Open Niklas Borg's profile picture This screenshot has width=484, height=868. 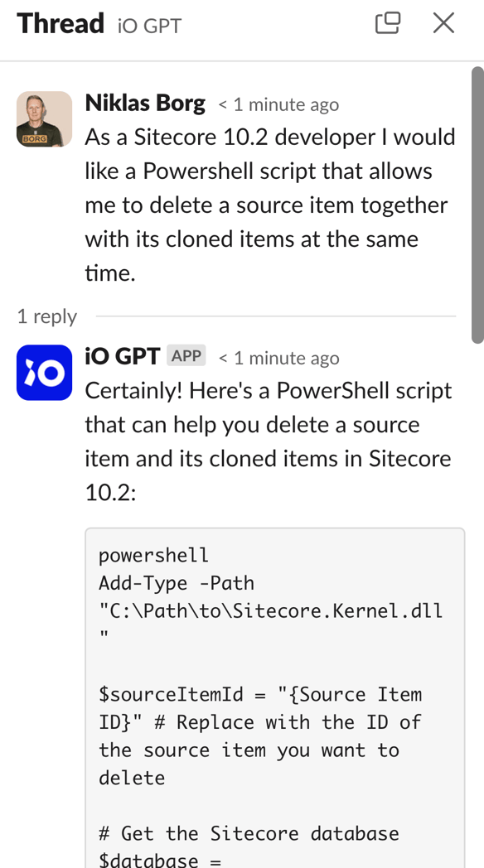(44, 118)
